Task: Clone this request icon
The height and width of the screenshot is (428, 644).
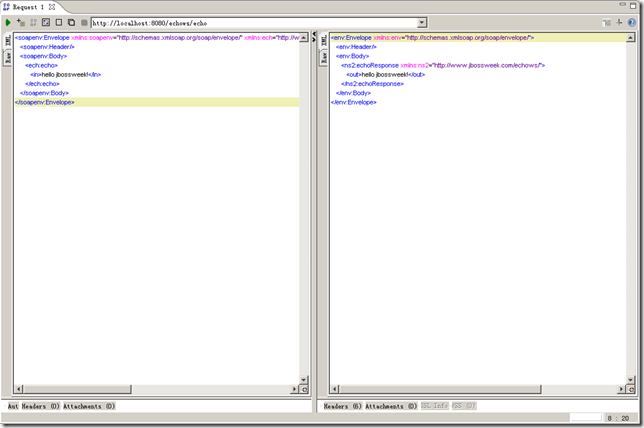Action: (71, 23)
